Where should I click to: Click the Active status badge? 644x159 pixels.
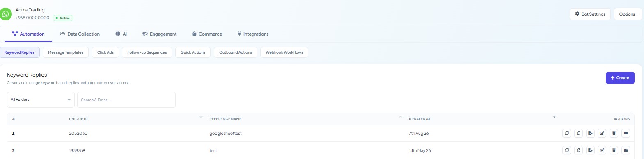(63, 18)
